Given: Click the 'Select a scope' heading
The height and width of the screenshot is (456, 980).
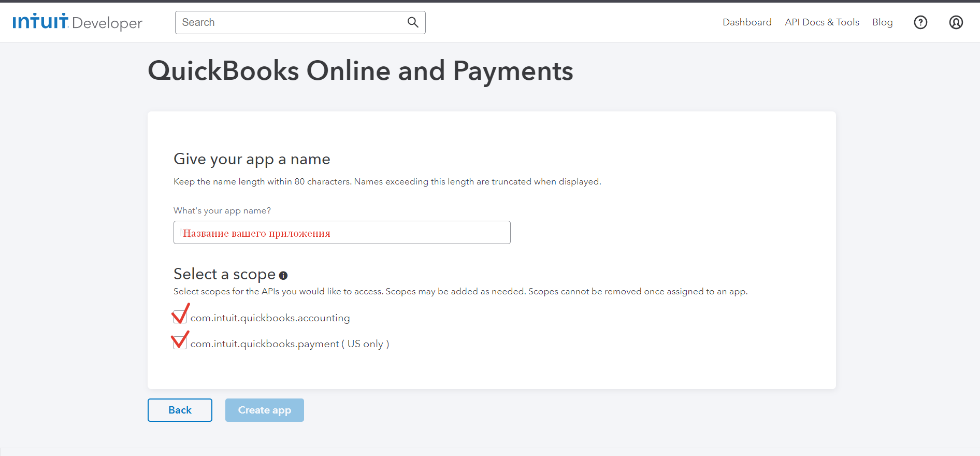Looking at the screenshot, I should coord(224,274).
